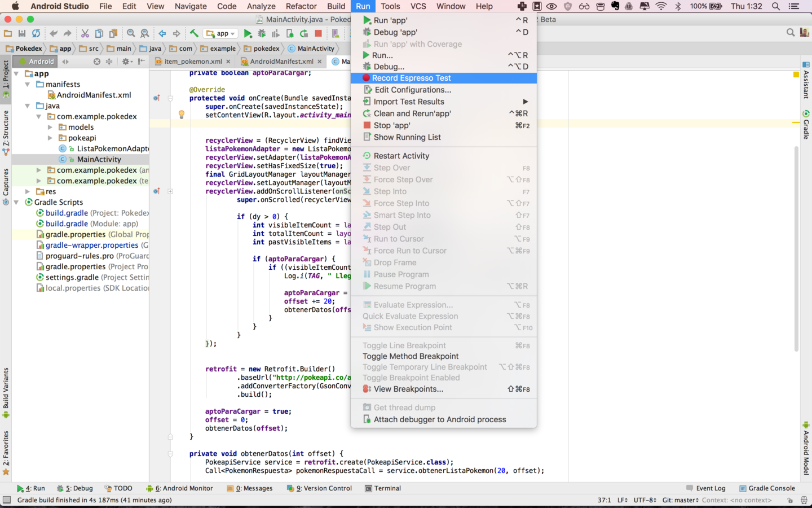Image resolution: width=812 pixels, height=508 pixels.
Task: Click the Apply Changes rerun icon
Action: click(304, 33)
